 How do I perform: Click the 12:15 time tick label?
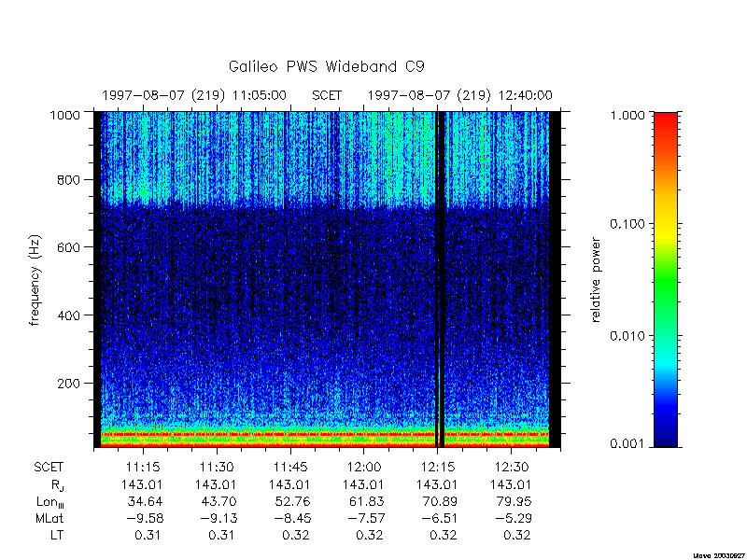click(x=437, y=468)
